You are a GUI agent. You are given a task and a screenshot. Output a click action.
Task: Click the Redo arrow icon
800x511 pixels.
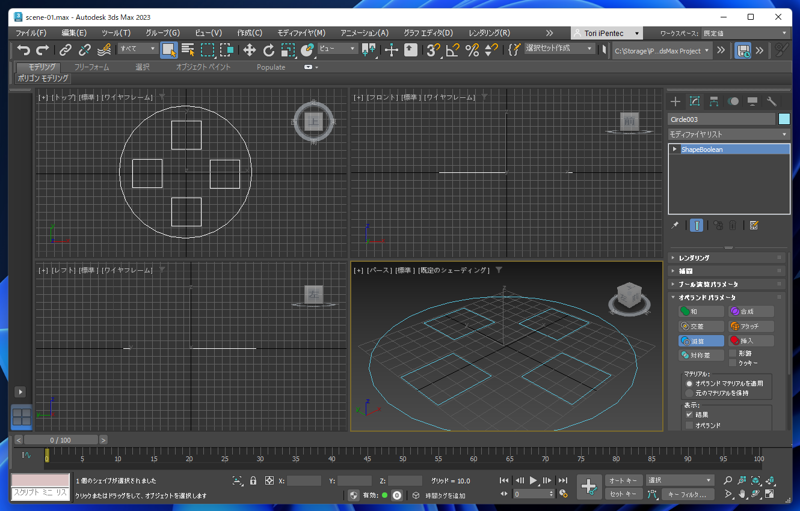(42, 50)
